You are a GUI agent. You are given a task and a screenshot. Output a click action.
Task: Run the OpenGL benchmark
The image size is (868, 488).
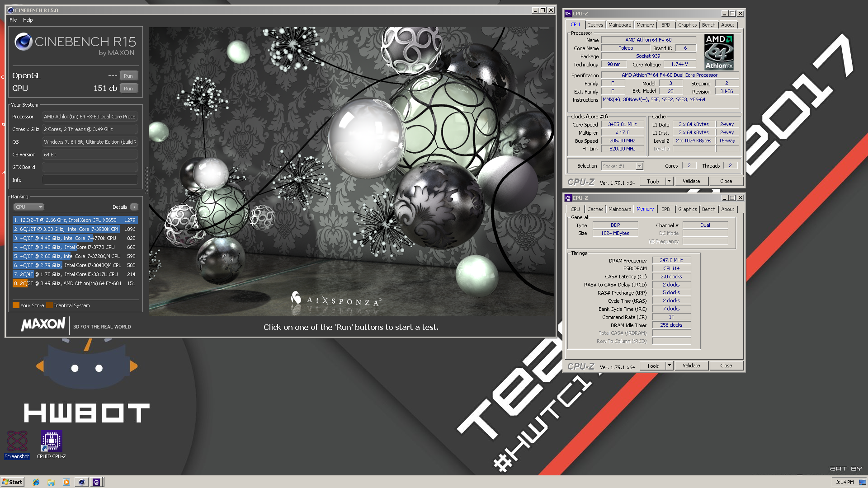coord(128,76)
